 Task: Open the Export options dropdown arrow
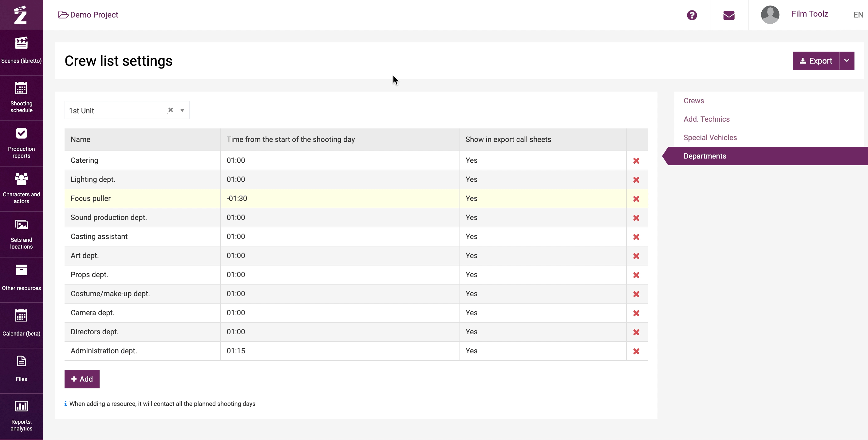846,61
